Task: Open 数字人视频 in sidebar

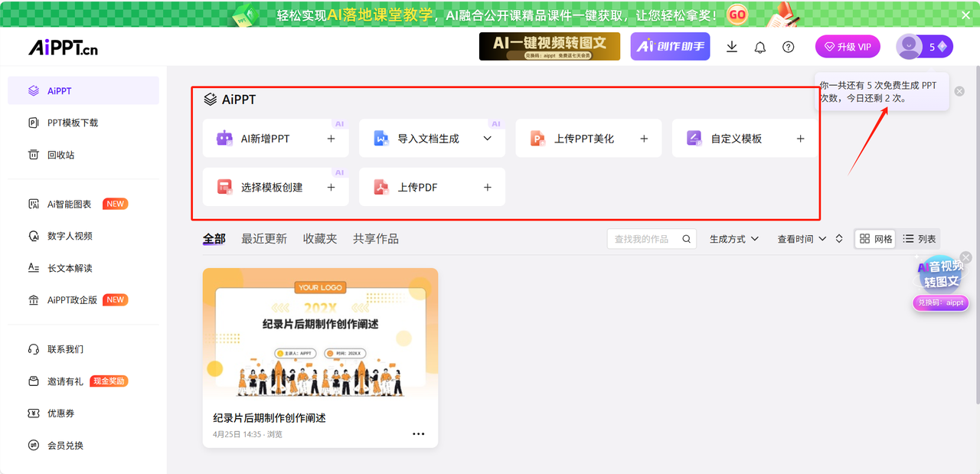Action: click(x=83, y=236)
